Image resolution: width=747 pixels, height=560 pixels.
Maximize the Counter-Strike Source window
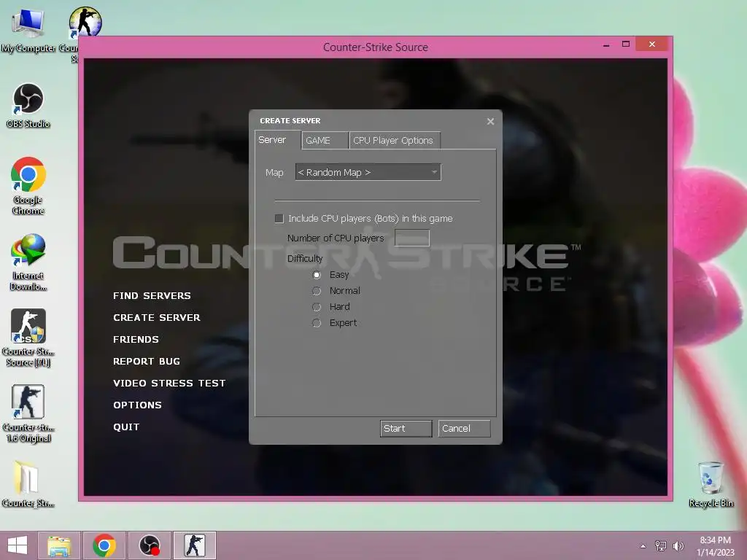click(626, 44)
